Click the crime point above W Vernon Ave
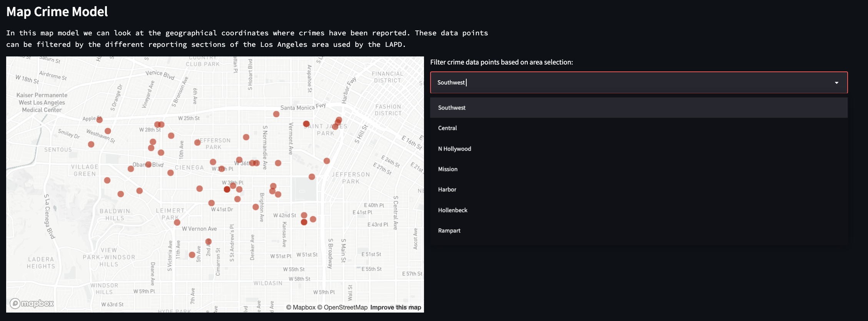 click(x=177, y=222)
